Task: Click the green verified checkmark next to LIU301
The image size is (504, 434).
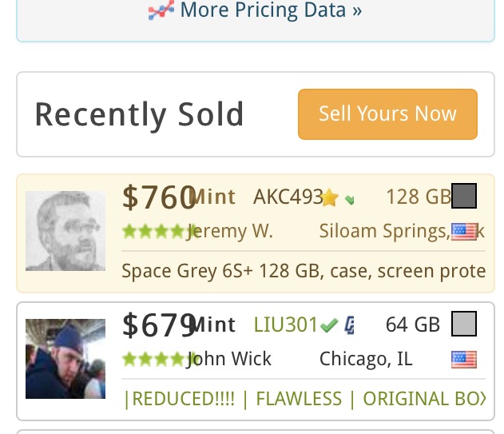Action: (x=329, y=325)
